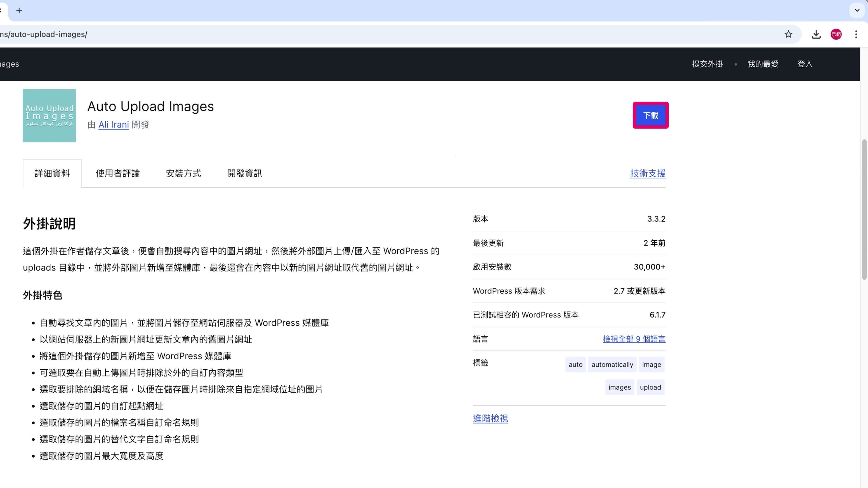The height and width of the screenshot is (488, 868).
Task: Open the 示範 profile avatar
Action: pyautogui.click(x=836, y=34)
